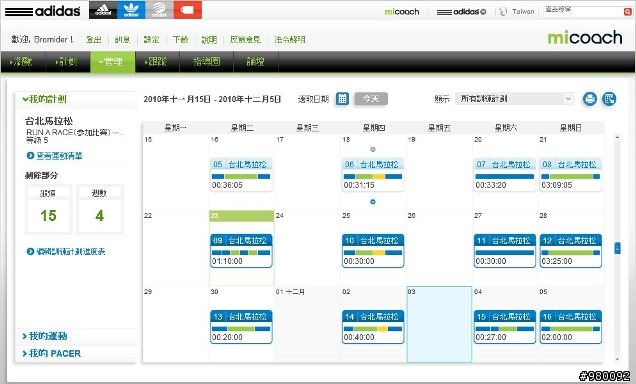Click the blue calendar scrollbar thumb
Image resolution: width=636 pixels, height=384 pixels.
point(617,248)
